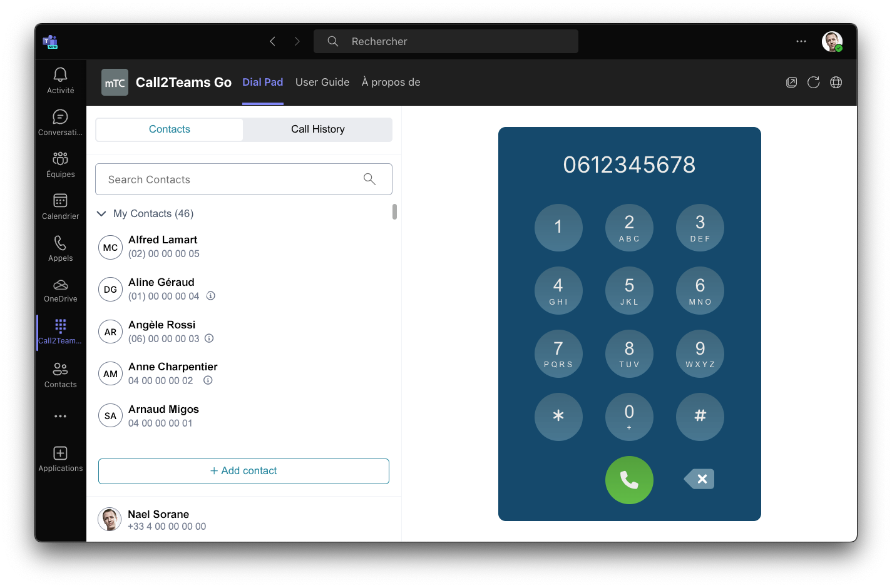This screenshot has height=588, width=892.
Task: Click the dialed number 0612345678 display
Action: point(629,165)
